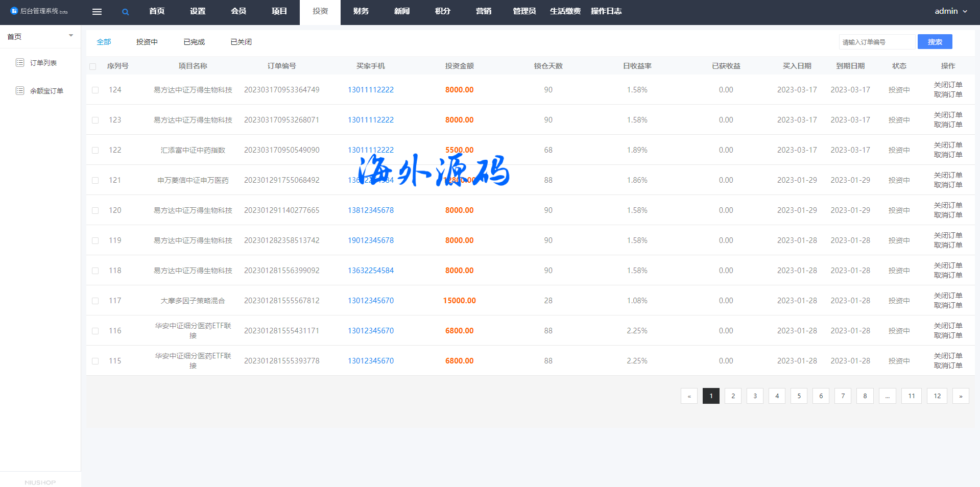Screen dimensions: 980x487
Task: Click the 订单列表 list icon in sidebar
Action: point(20,62)
